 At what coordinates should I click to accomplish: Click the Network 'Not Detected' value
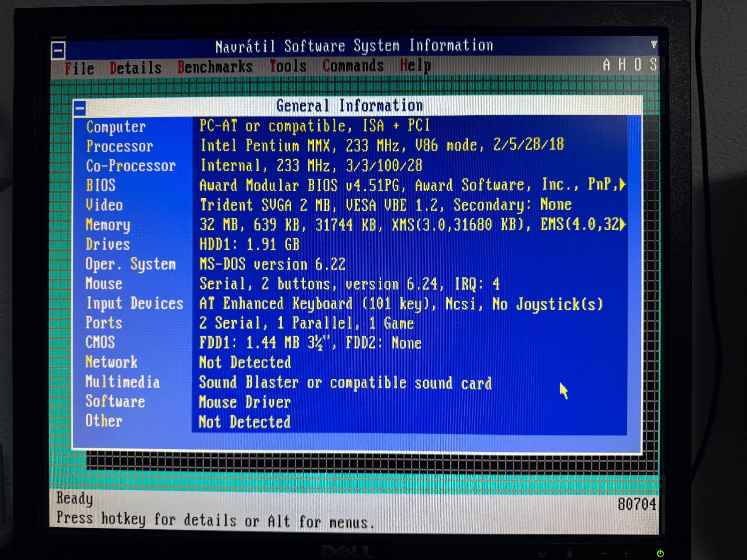tap(245, 363)
